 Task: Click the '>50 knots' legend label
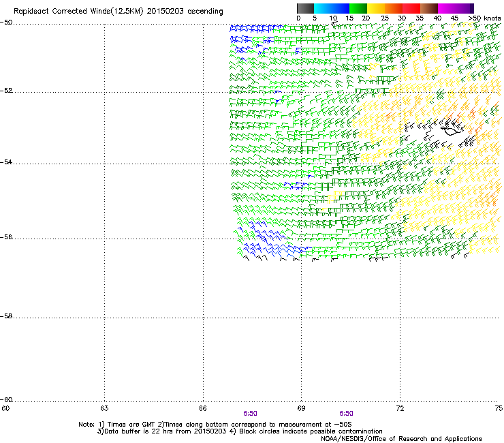coord(484,18)
